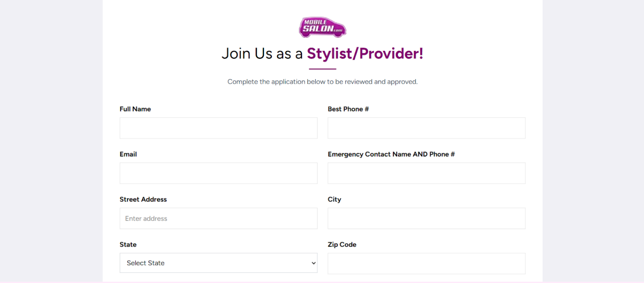Click into the Zip Code field
The image size is (644, 283).
[426, 264]
